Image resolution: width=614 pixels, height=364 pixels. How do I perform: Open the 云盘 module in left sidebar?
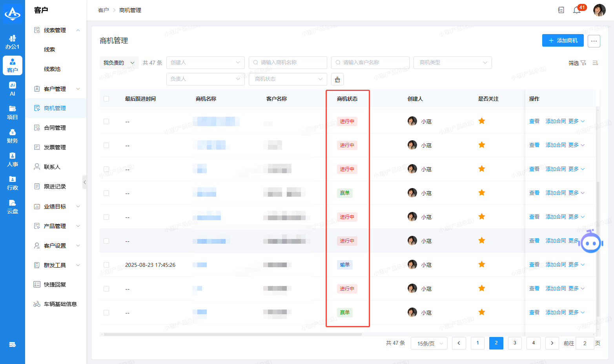point(13,206)
